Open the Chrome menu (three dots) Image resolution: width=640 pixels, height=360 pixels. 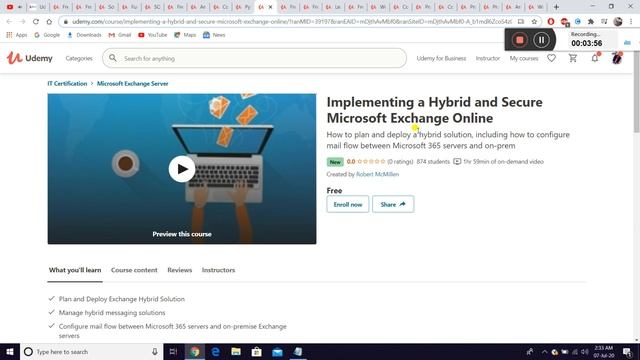pyautogui.click(x=631, y=21)
